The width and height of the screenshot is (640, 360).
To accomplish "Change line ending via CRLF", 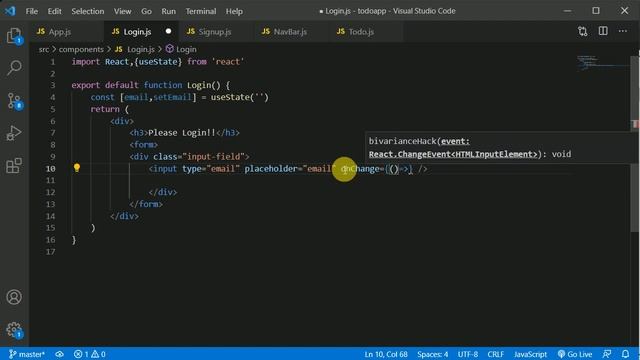I will pos(496,354).
